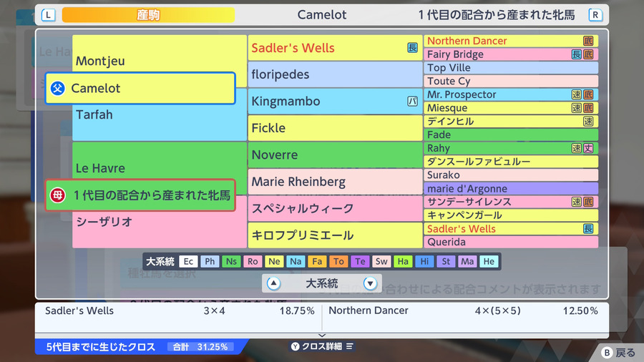The image size is (644, 362).
Task: Select the Ec lineage swatch
Action: tap(188, 261)
